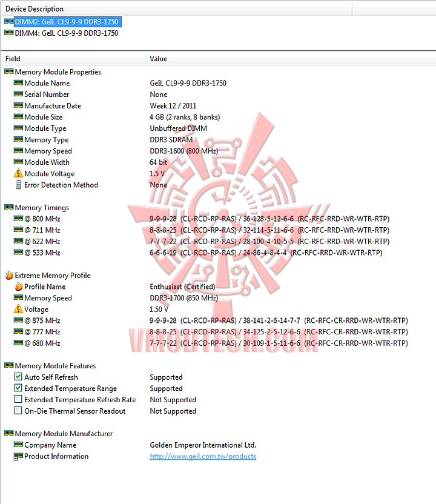The height and width of the screenshot is (504, 436).
Task: Click Extreme Memory Profile flame icon
Action: coord(9,275)
